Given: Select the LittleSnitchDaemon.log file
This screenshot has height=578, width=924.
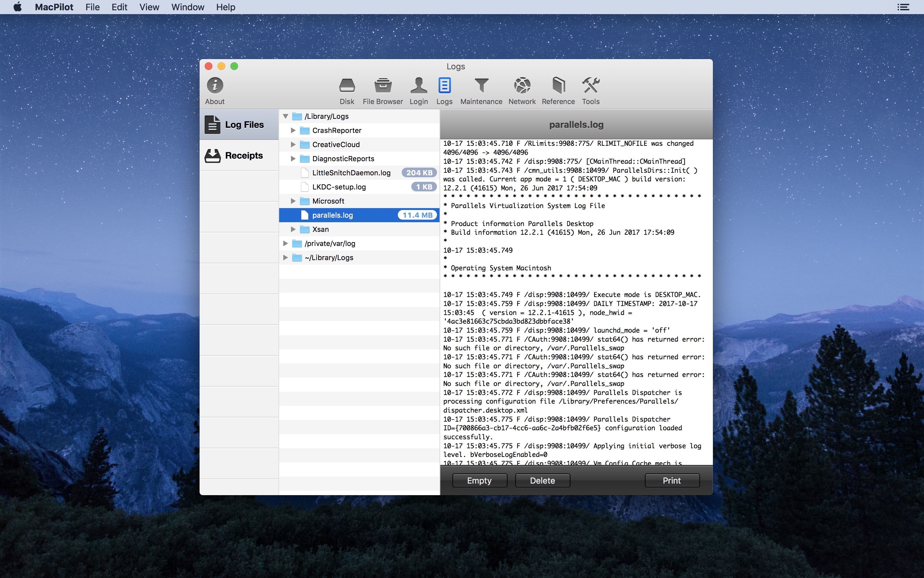Looking at the screenshot, I should point(359,173).
